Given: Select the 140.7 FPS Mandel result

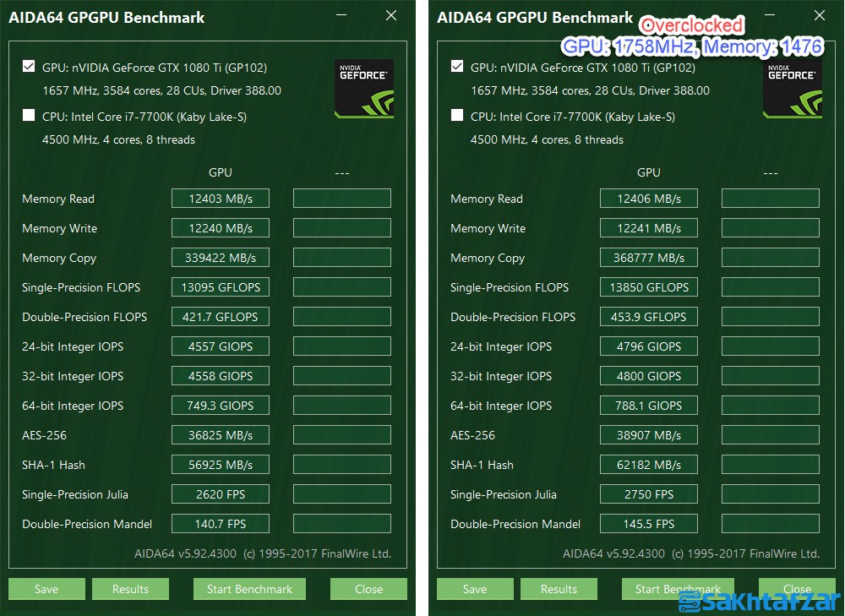Looking at the screenshot, I should [221, 524].
